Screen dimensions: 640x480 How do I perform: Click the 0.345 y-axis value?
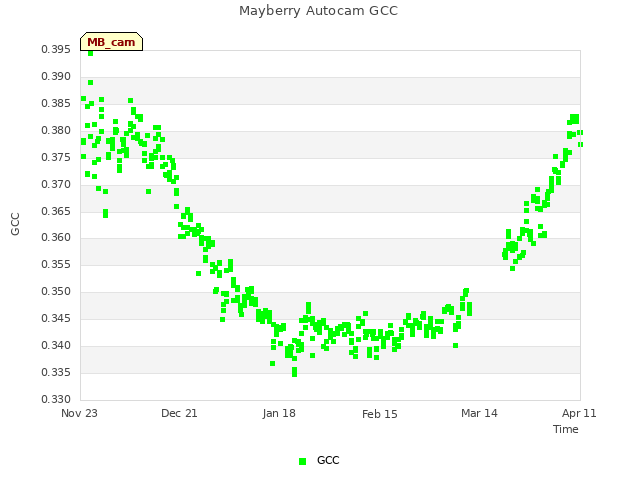(x=56, y=318)
